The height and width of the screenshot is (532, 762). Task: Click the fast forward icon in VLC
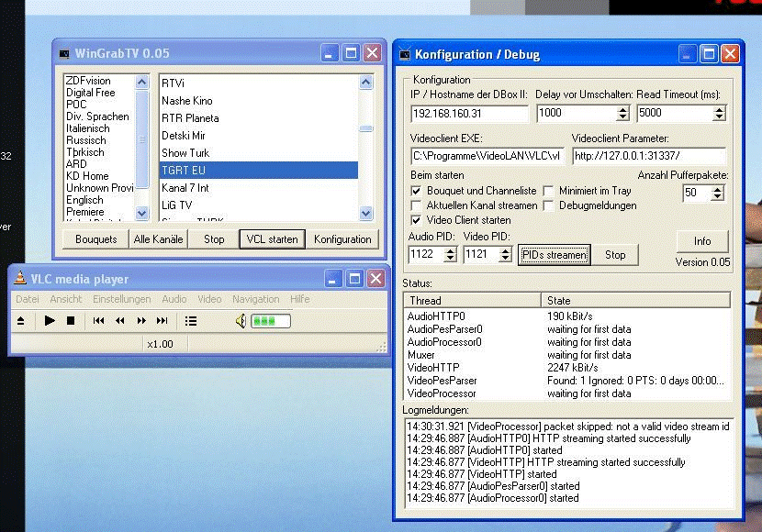pos(141,321)
